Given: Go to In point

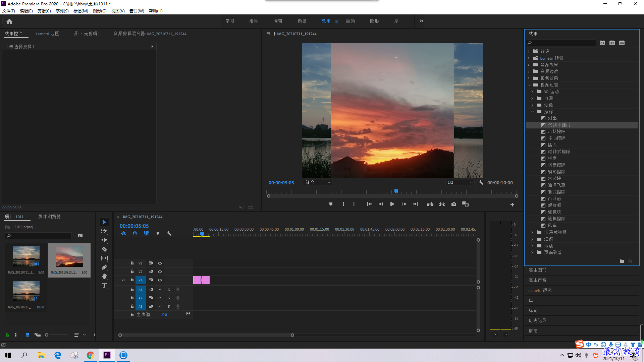Looking at the screenshot, I should (x=369, y=204).
